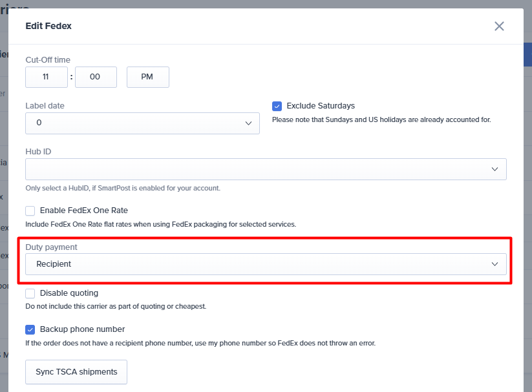Image resolution: width=532 pixels, height=392 pixels.
Task: Click the SmartPost HubID hint text
Action: point(123,188)
